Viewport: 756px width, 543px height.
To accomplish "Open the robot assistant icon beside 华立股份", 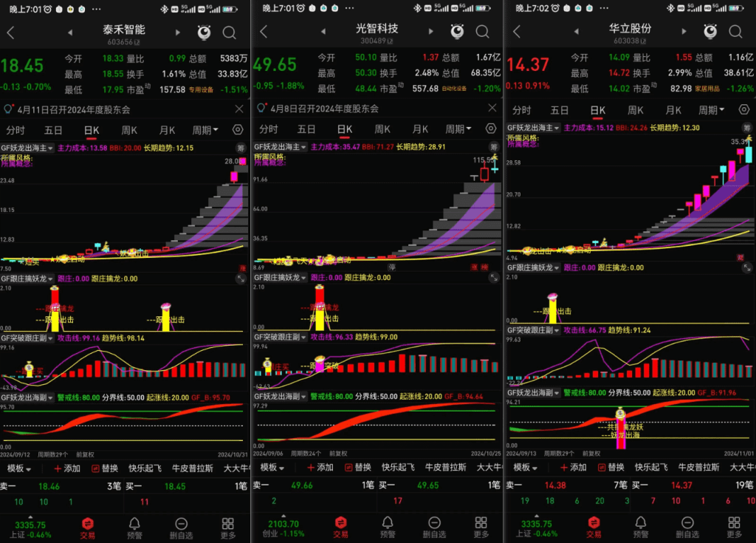I will coord(709,32).
